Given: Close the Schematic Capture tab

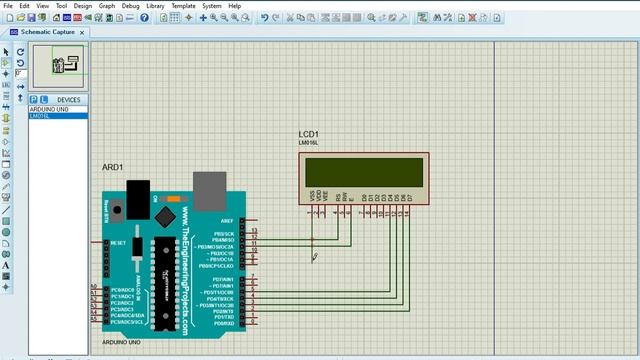Looking at the screenshot, I should (x=82, y=32).
